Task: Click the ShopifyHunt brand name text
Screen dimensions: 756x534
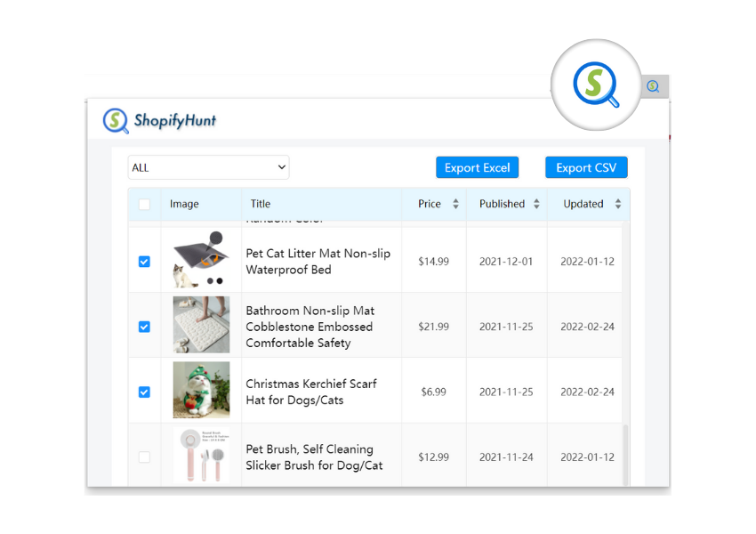Action: (x=175, y=121)
